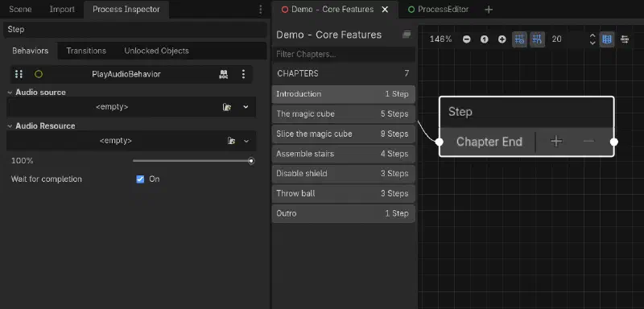Open Slice the magic cube chapter
The width and height of the screenshot is (644, 309).
(x=344, y=134)
